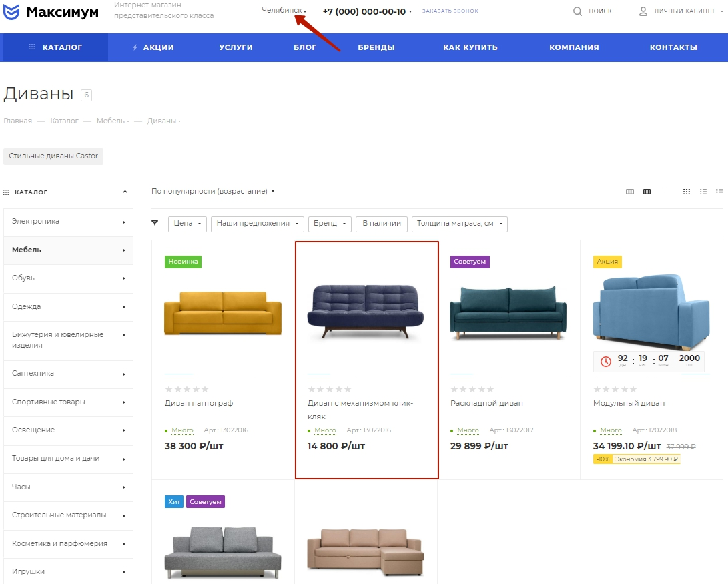
Task: Open the Диван с механизмом клик-кляк title
Action: point(360,410)
